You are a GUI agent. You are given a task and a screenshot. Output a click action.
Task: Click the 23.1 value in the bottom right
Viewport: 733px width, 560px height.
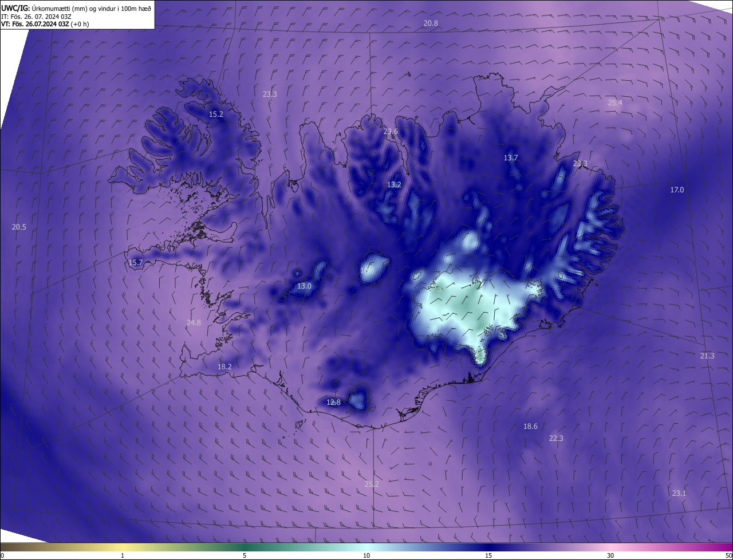[x=679, y=494]
